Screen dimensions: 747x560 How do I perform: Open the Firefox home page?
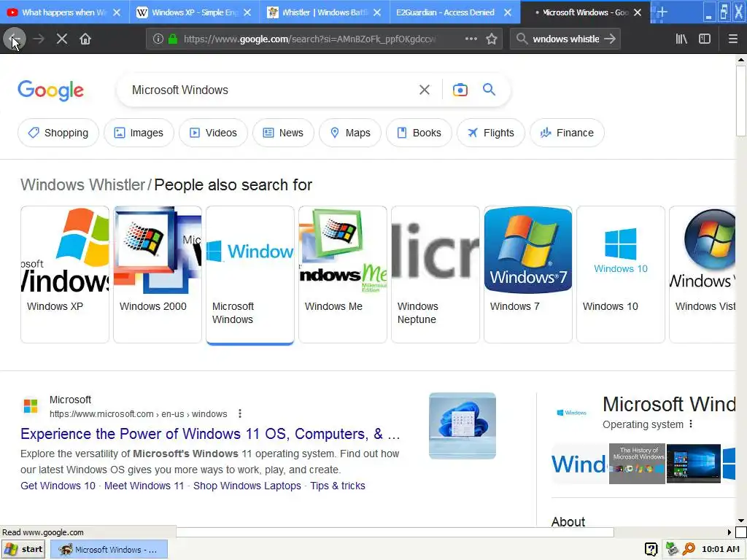[x=85, y=39]
